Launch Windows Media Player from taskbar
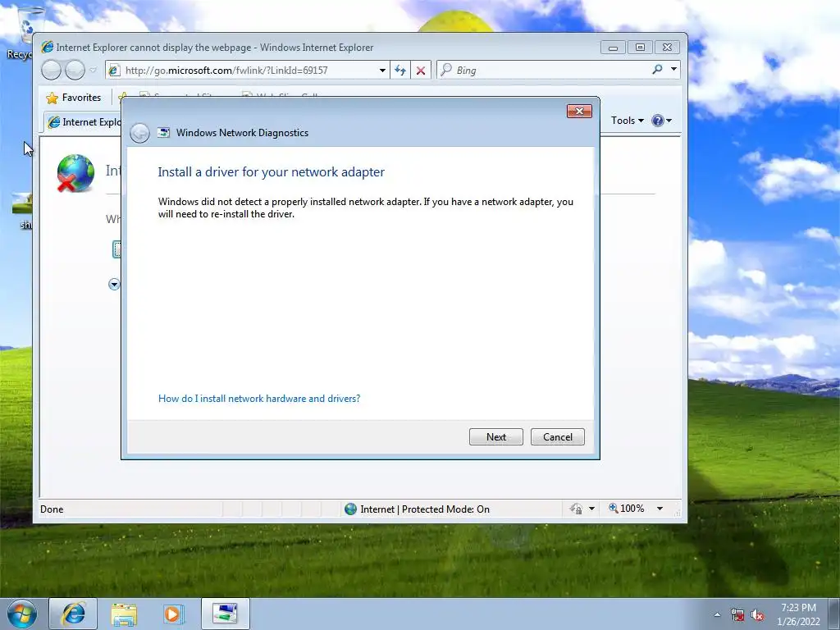Screen dimensions: 840x630 click(173, 614)
